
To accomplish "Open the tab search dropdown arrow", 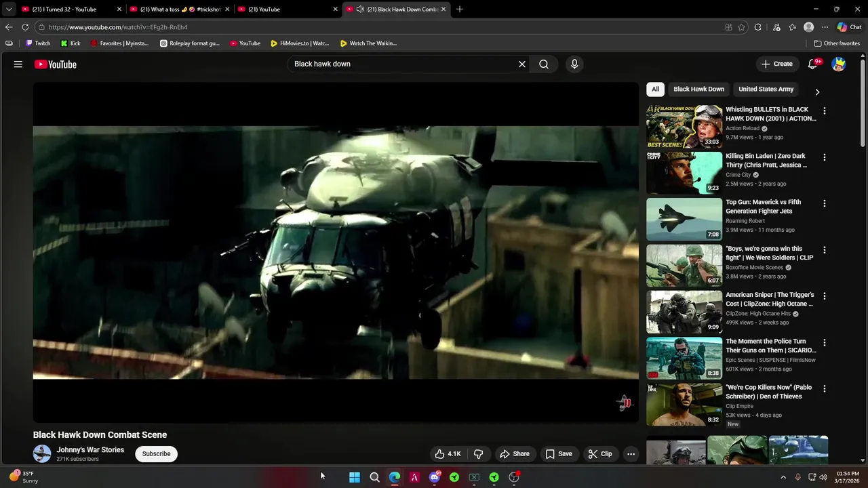I will pos(9,9).
